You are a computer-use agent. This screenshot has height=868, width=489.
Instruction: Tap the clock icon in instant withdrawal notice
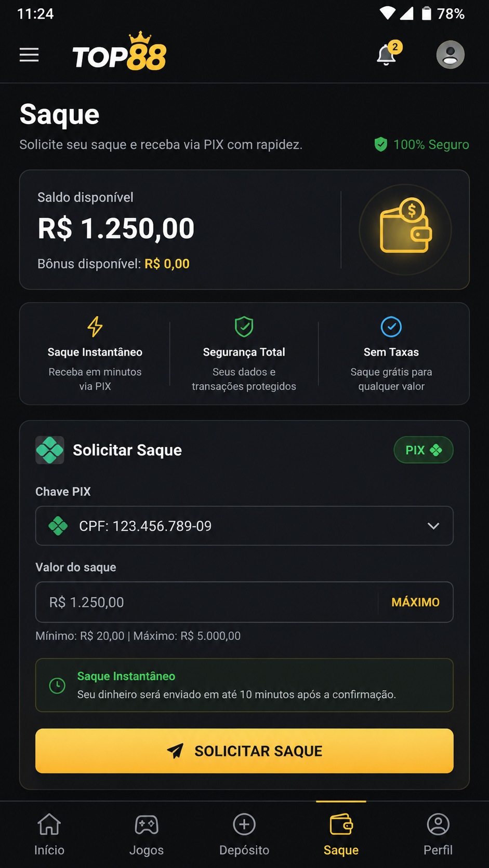(x=57, y=685)
